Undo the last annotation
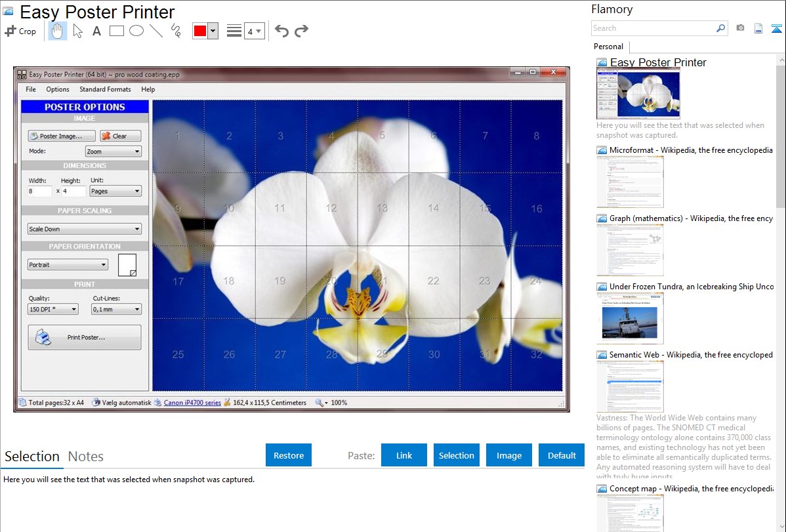 tap(281, 31)
